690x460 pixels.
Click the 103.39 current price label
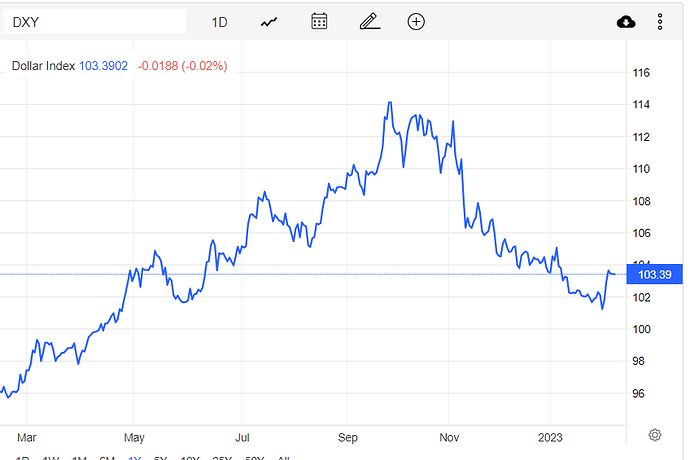pos(654,274)
